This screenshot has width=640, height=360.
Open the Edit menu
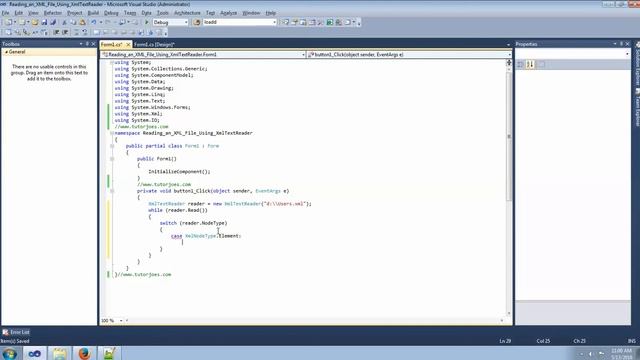pyautogui.click(x=19, y=13)
